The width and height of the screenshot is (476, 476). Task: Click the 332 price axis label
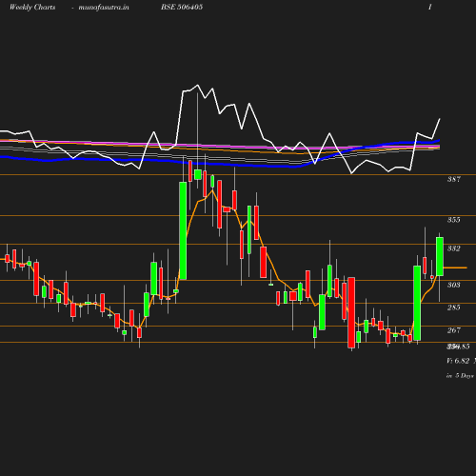click(454, 248)
